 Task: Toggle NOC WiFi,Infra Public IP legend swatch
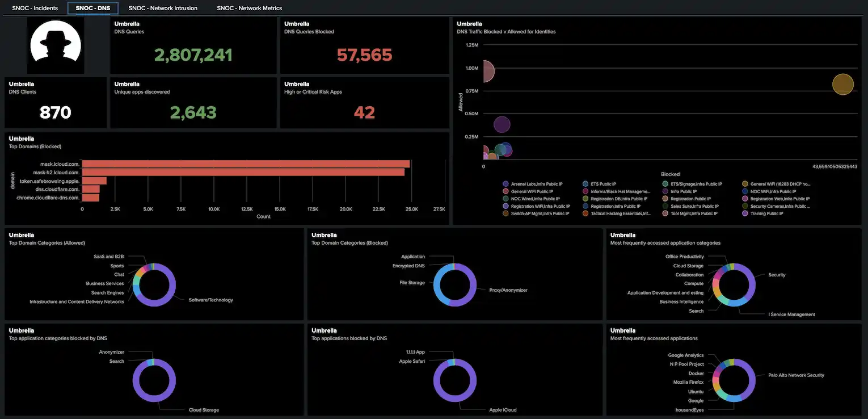tap(745, 191)
